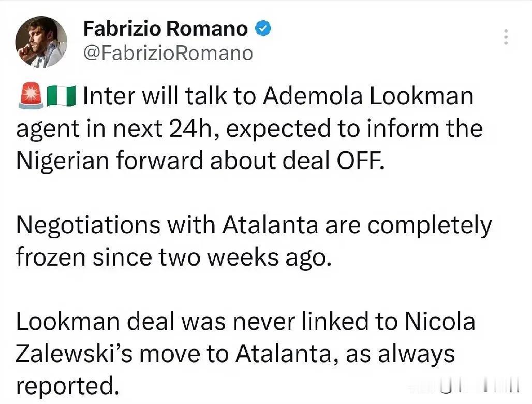
Task: Open Fabrizio Romano's profile avatar photo
Action: click(41, 42)
